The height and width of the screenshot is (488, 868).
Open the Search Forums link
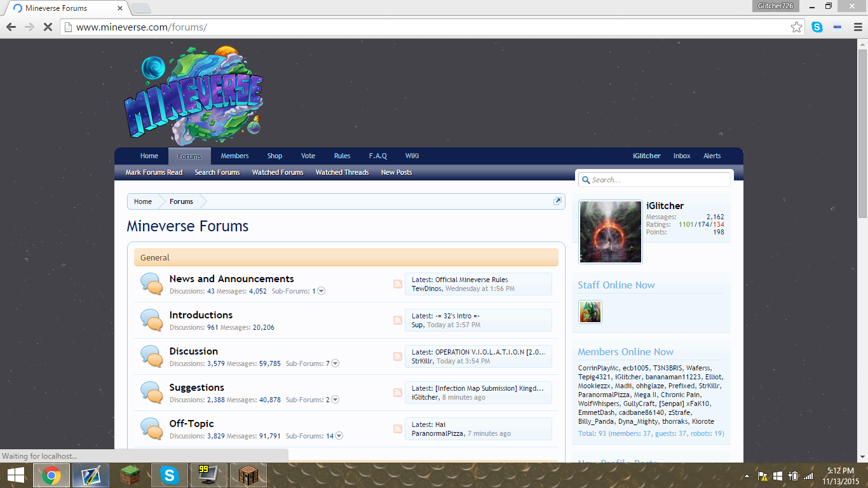[217, 172]
